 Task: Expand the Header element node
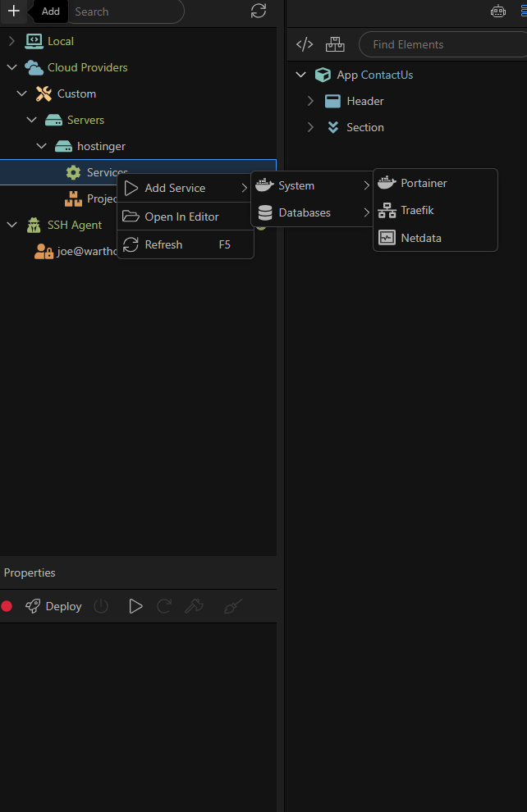(310, 101)
